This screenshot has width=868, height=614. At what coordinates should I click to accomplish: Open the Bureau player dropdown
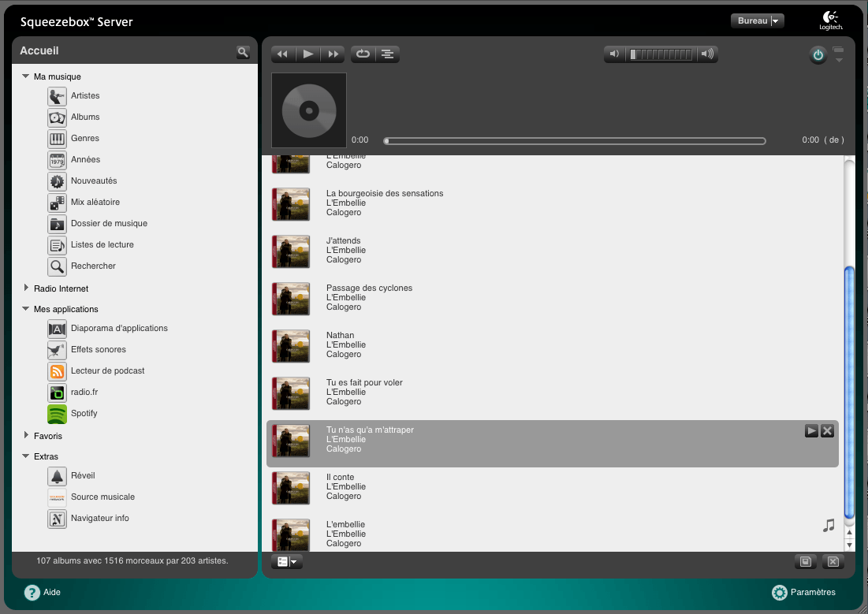coord(758,21)
